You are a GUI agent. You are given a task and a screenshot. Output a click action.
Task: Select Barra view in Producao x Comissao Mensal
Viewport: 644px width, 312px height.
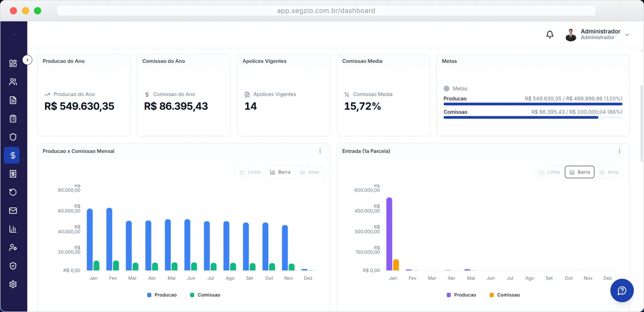click(280, 172)
